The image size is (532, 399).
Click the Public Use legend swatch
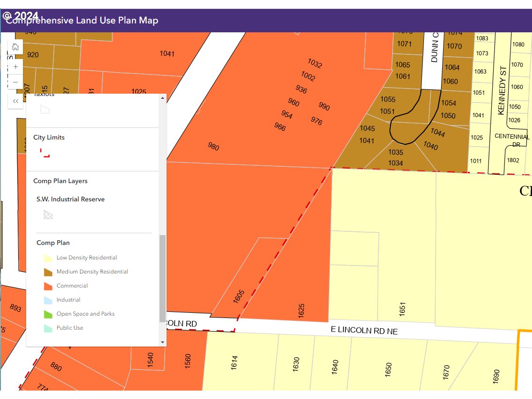click(48, 328)
